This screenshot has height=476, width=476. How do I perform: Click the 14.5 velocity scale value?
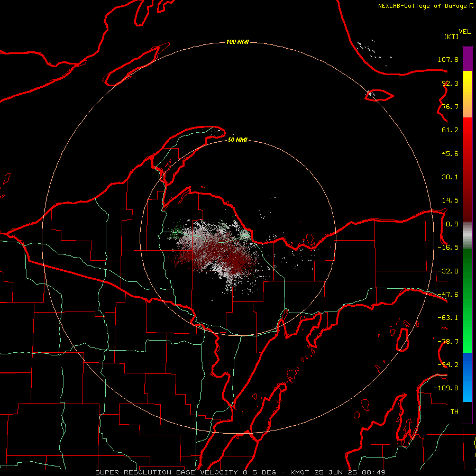pyautogui.click(x=450, y=200)
